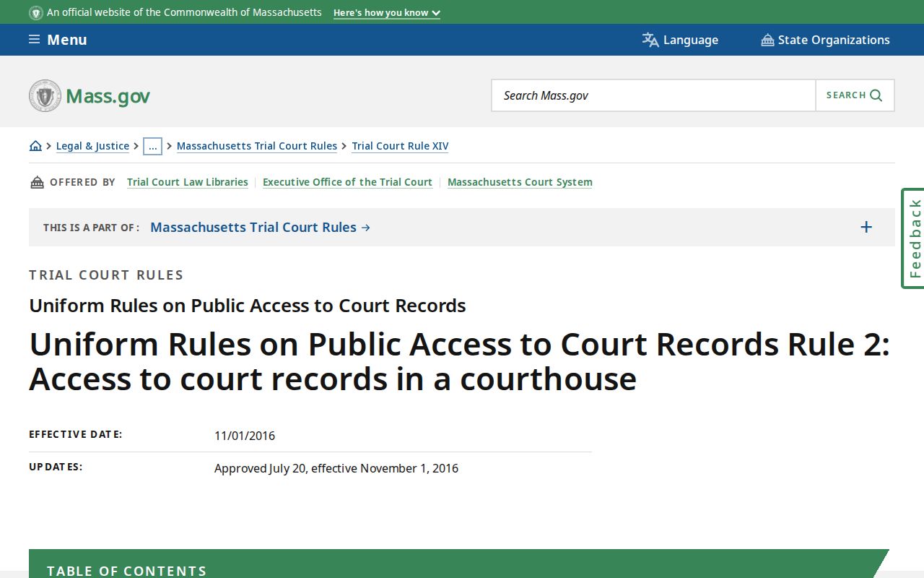Open State Organizations menu

click(x=825, y=40)
